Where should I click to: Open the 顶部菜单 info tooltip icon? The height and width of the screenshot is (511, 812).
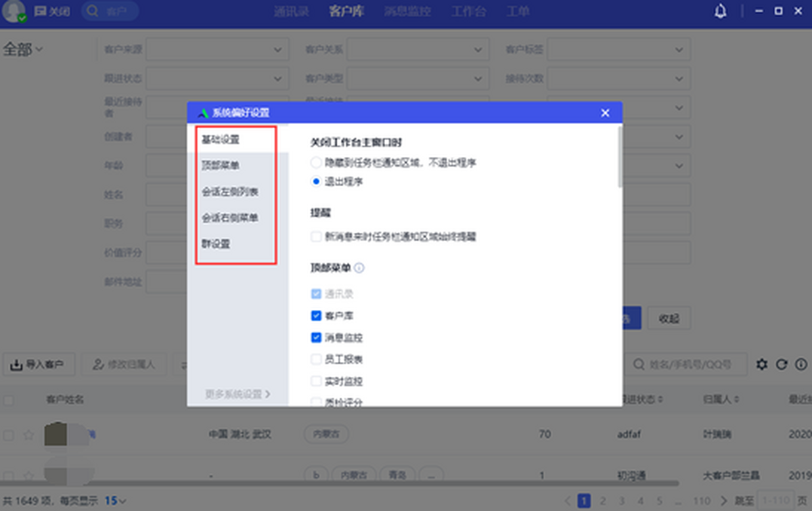(357, 268)
